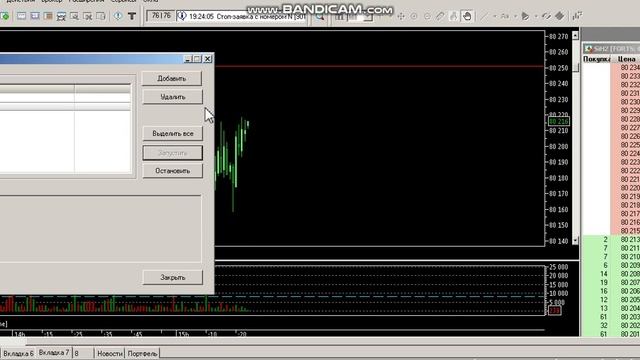
Task: Click the chart price scale scroll up arrow
Action: point(575,36)
